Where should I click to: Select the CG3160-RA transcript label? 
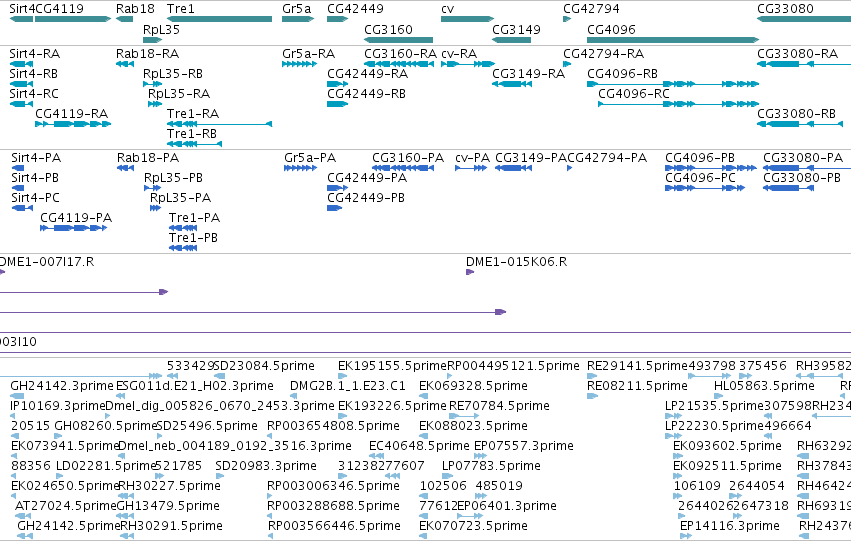click(401, 54)
